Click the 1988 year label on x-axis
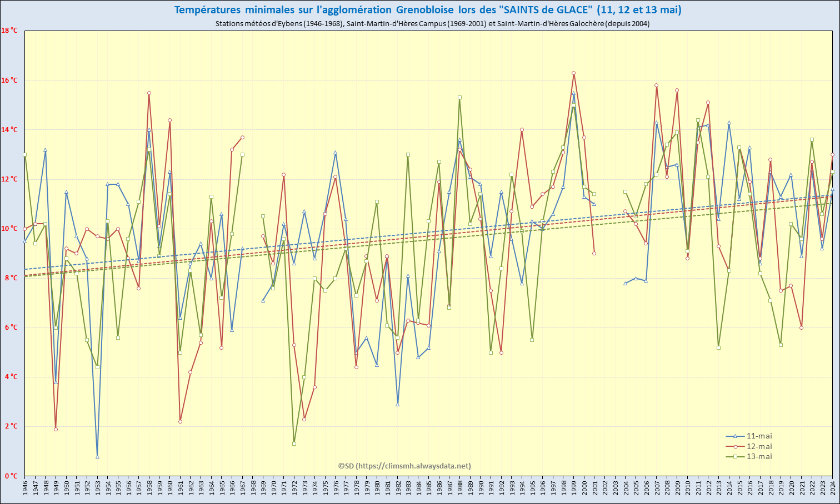 coord(459,488)
